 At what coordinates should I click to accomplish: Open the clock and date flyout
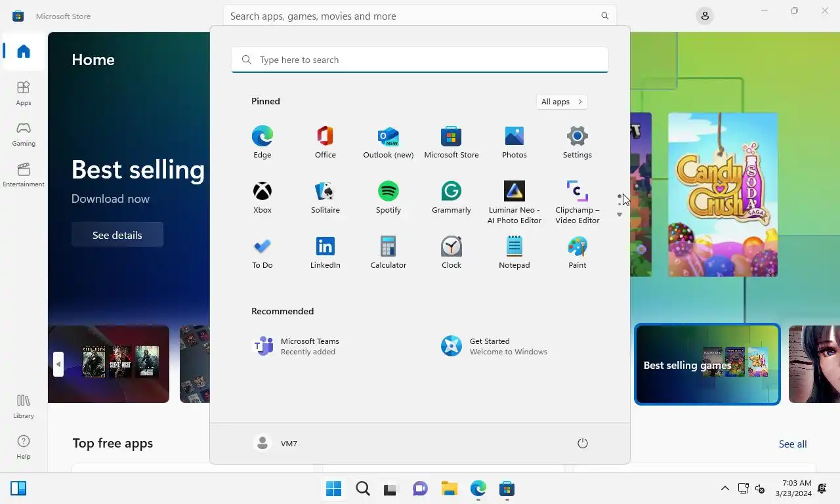coord(793,488)
